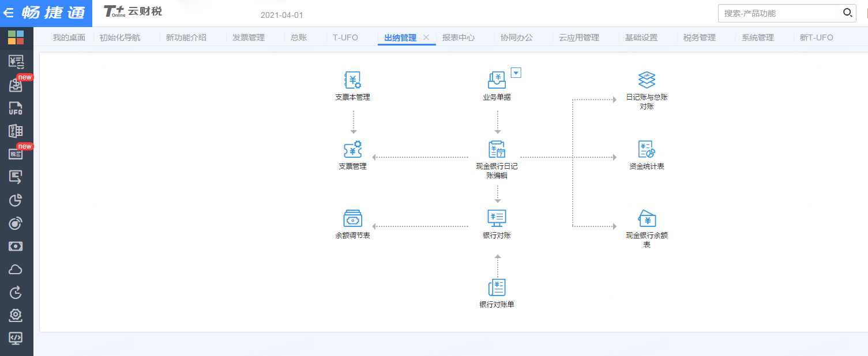This screenshot has height=356, width=868.
Task: Switch to 新功能介绍 tab
Action: (186, 37)
